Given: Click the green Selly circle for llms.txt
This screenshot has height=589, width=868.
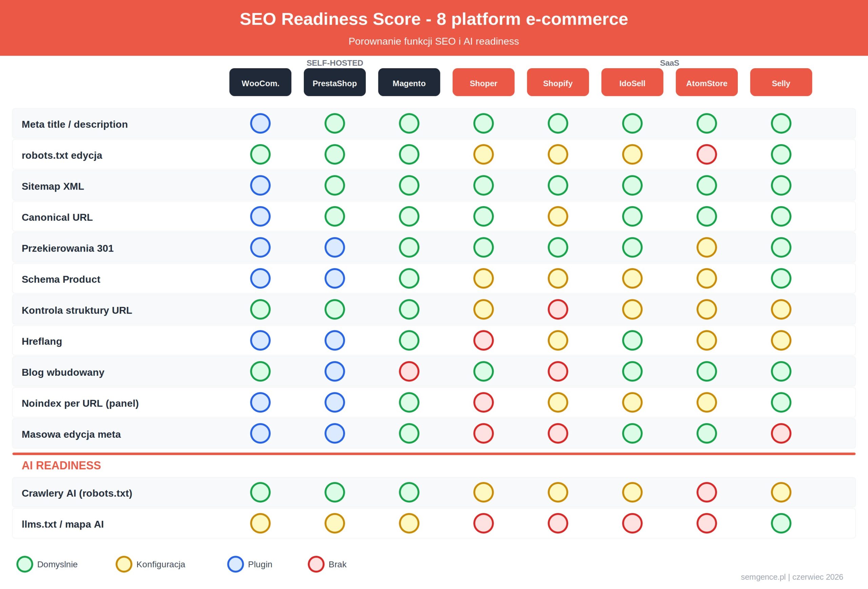Looking at the screenshot, I should pyautogui.click(x=781, y=523).
